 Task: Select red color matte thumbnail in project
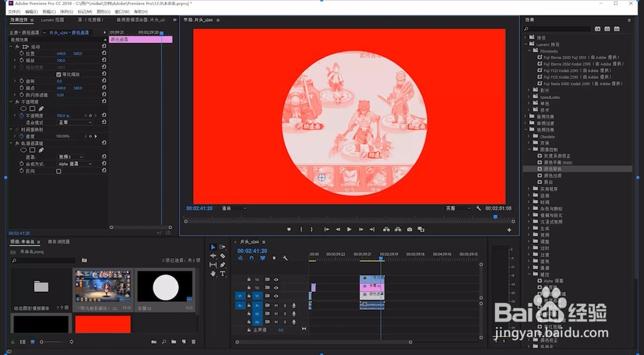click(x=102, y=324)
